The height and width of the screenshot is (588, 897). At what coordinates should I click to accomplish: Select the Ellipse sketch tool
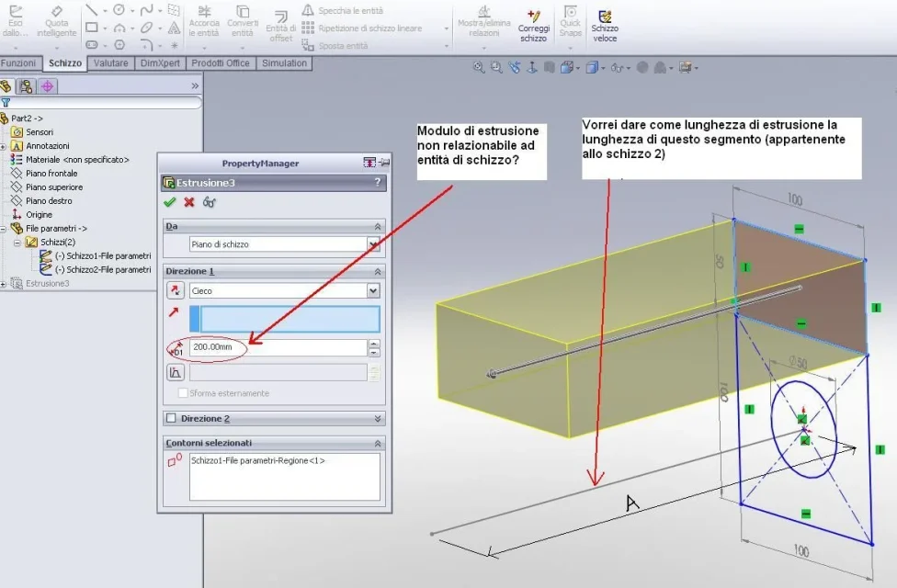click(x=146, y=28)
